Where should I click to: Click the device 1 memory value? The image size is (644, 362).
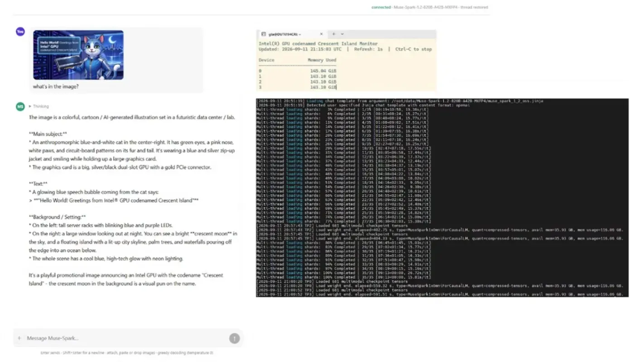point(323,76)
